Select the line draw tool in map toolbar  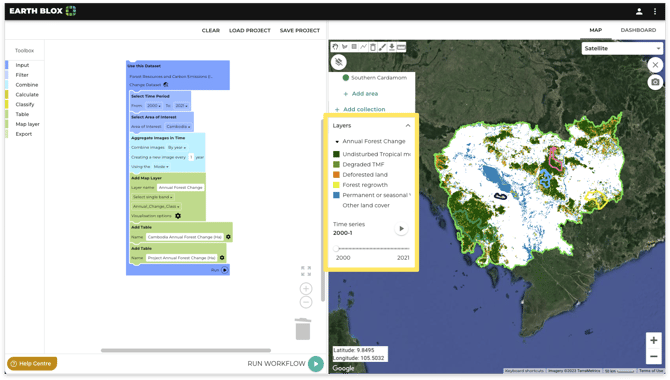[363, 47]
